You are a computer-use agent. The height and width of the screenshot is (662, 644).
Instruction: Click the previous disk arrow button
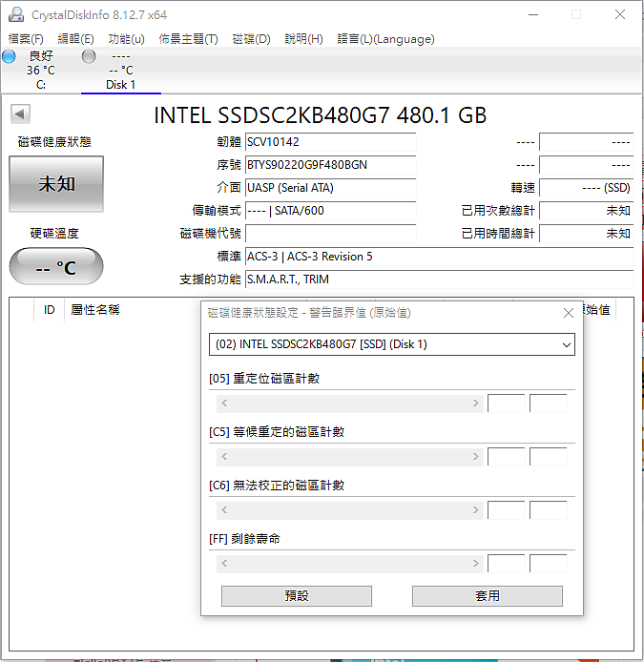coord(20,114)
